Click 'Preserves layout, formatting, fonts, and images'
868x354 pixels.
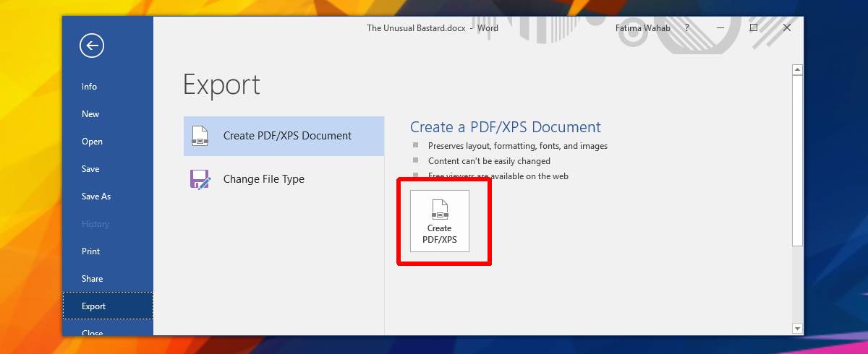(x=518, y=146)
